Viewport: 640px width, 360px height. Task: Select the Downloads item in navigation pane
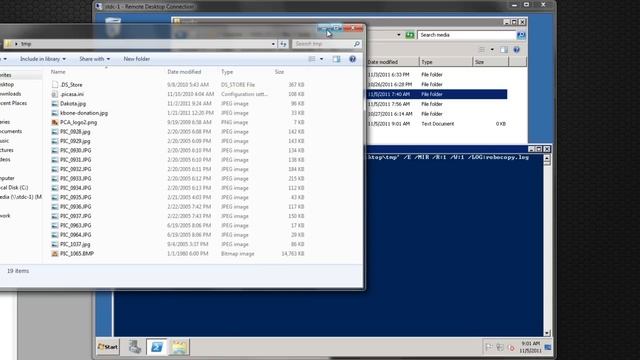pyautogui.click(x=11, y=94)
